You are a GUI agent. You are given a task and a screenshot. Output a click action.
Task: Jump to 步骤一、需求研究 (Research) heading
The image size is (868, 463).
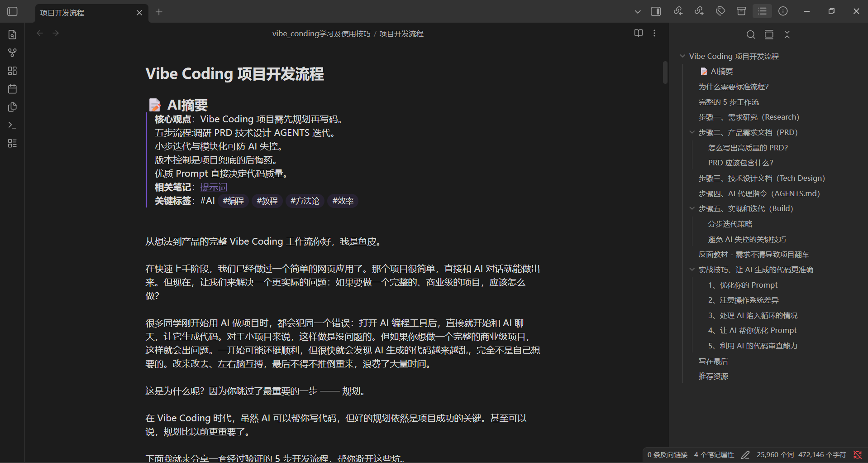pos(749,117)
